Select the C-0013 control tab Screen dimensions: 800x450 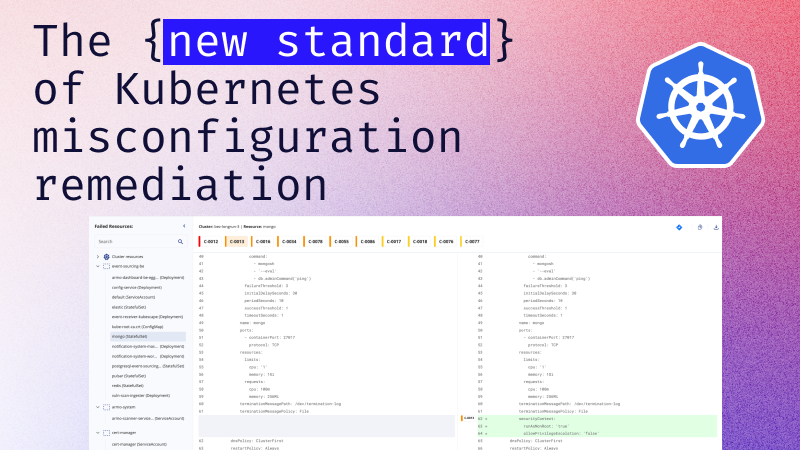236,242
